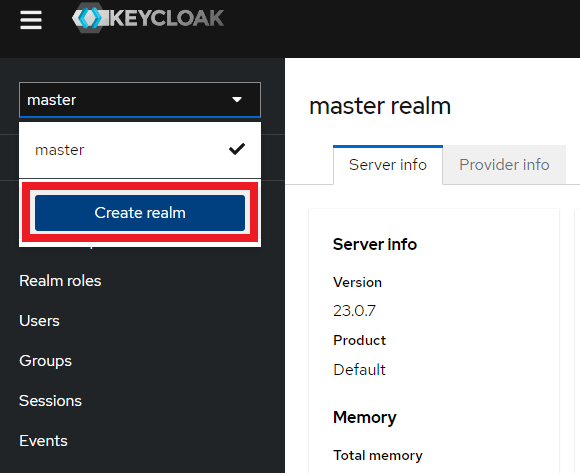Open the hamburger navigation menu
This screenshot has width=580, height=473.
pos(31,19)
